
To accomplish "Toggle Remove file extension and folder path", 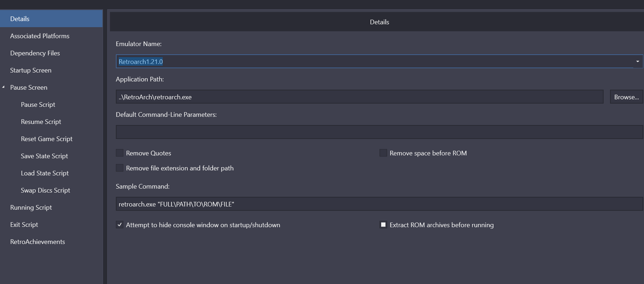I will 120,168.
